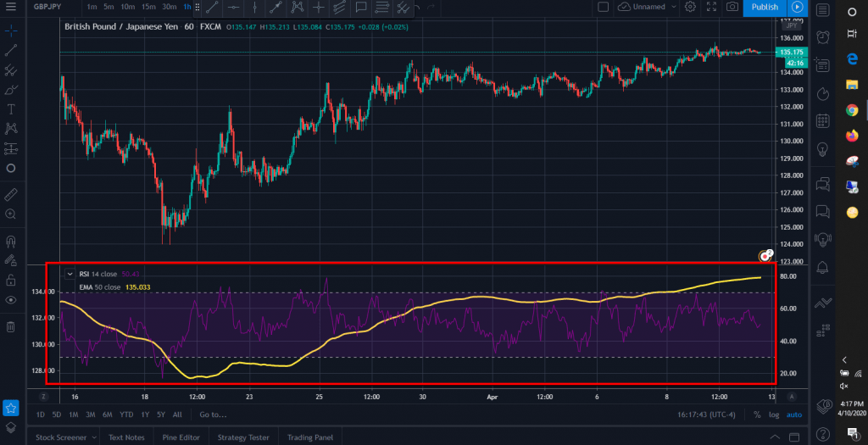Open the Alerts alarm clock panel
868x445 pixels.
821,37
